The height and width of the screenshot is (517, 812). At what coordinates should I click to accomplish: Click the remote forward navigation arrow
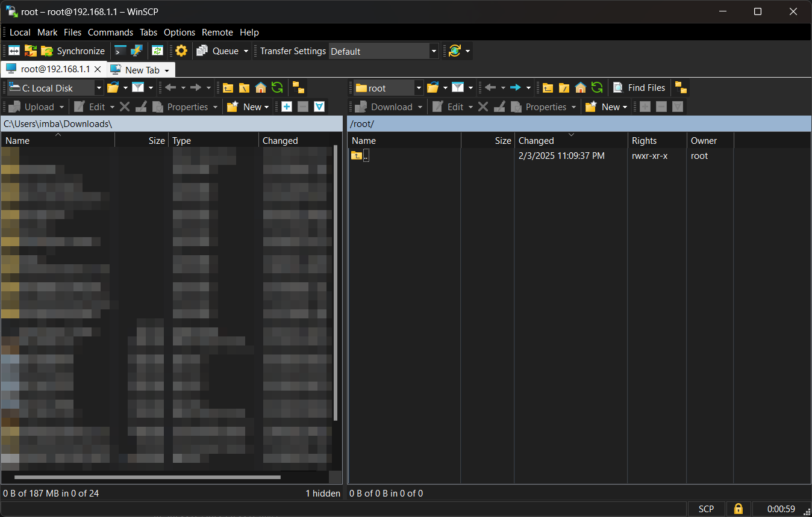coord(515,88)
